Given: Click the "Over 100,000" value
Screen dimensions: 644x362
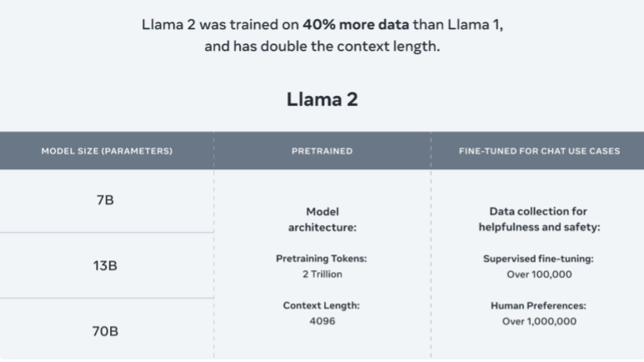Looking at the screenshot, I should click(537, 274).
